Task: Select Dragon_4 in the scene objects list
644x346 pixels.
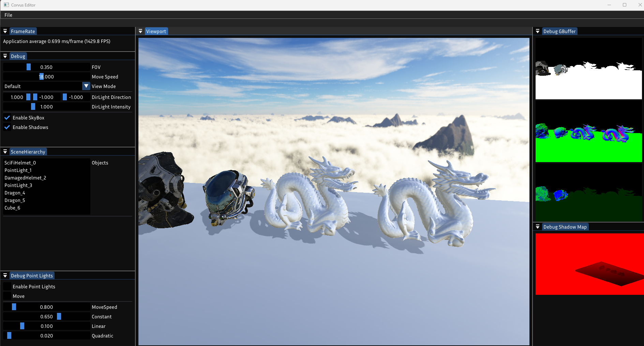Action: [15, 193]
